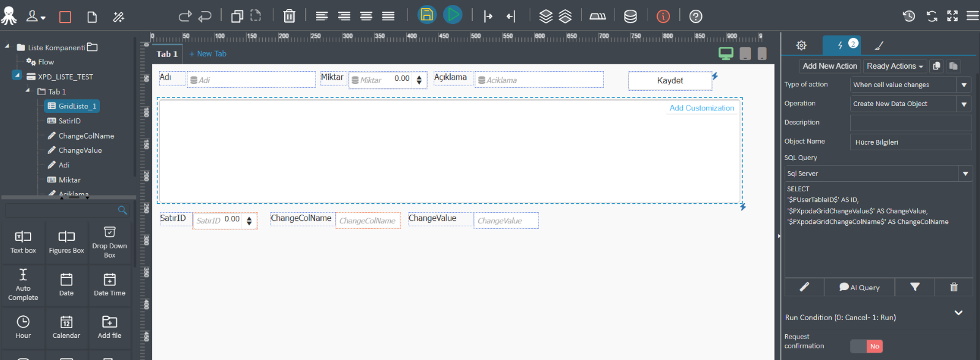This screenshot has height=360, width=980.
Task: Click paste action icon beside Ready Actions
Action: (953, 66)
